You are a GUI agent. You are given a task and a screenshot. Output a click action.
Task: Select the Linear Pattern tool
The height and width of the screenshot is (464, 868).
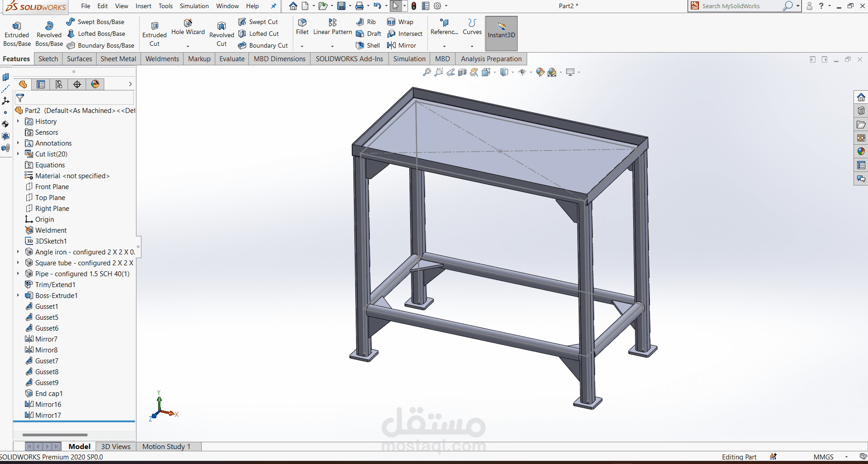(x=333, y=26)
